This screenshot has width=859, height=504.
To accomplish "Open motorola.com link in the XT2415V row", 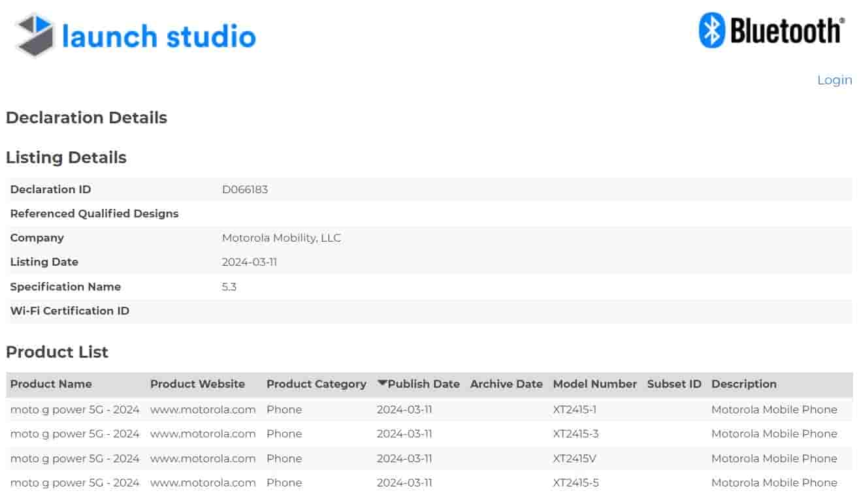I will pyautogui.click(x=203, y=458).
